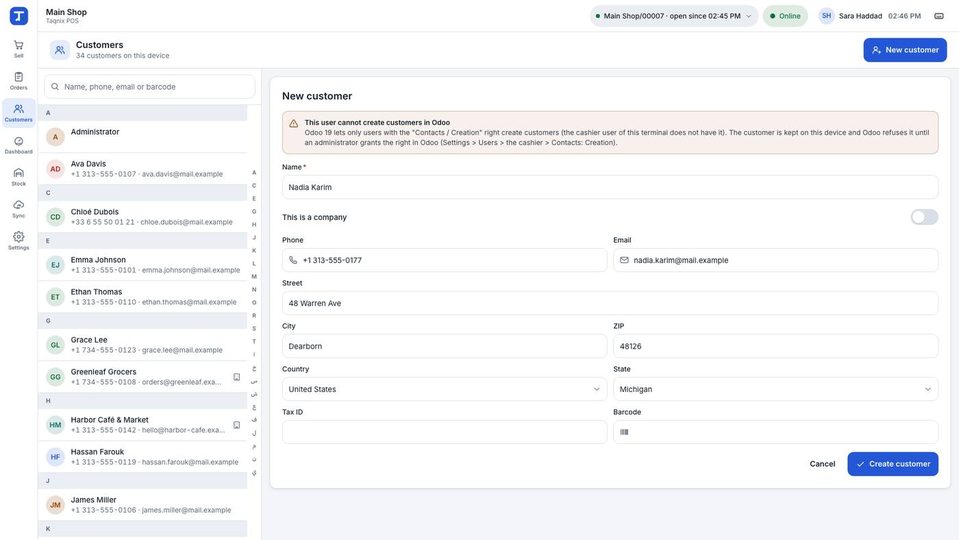Jump to letter R in alphabet index
Viewport: 959px width, 540px height.
[254, 316]
